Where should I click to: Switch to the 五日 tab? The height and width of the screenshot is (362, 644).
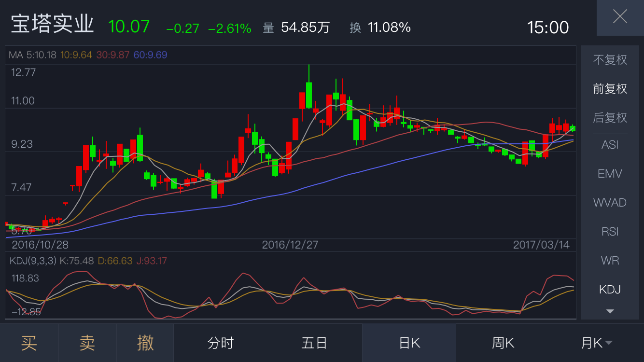point(315,343)
